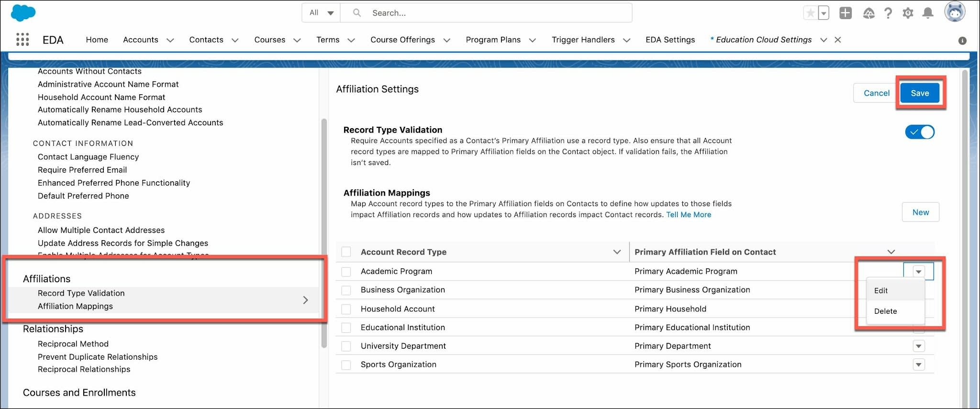Choose Delete from the row menu
This screenshot has width=980, height=409.
895,311
